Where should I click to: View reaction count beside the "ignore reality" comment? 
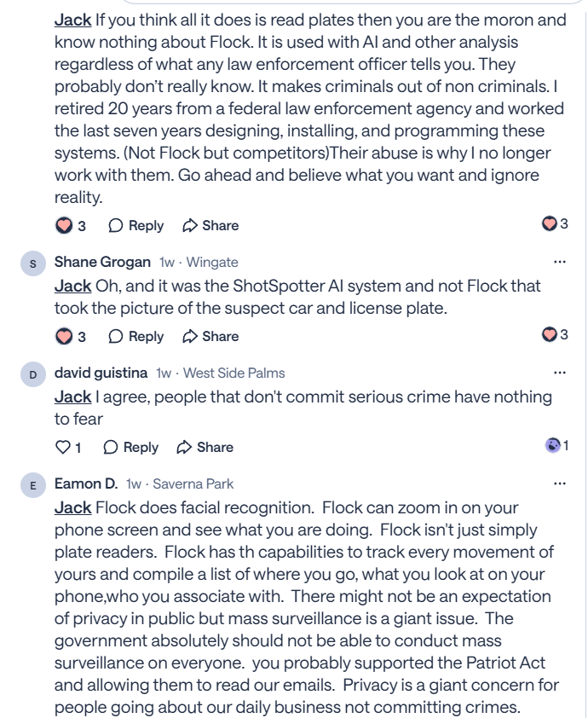(555, 223)
